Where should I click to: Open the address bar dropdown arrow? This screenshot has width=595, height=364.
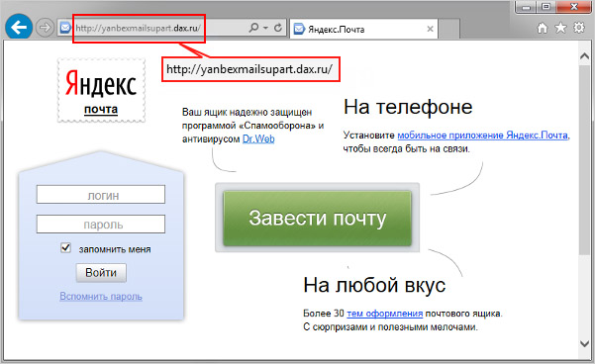pyautogui.click(x=265, y=28)
